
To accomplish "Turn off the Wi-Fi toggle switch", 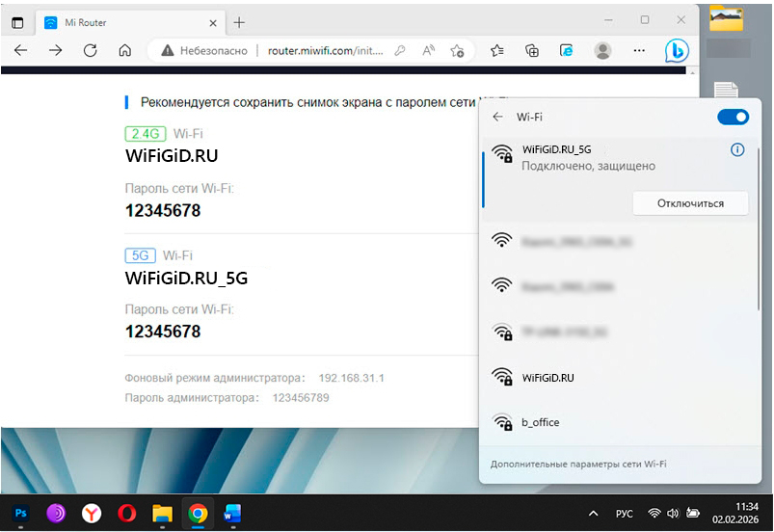I will pos(733,117).
